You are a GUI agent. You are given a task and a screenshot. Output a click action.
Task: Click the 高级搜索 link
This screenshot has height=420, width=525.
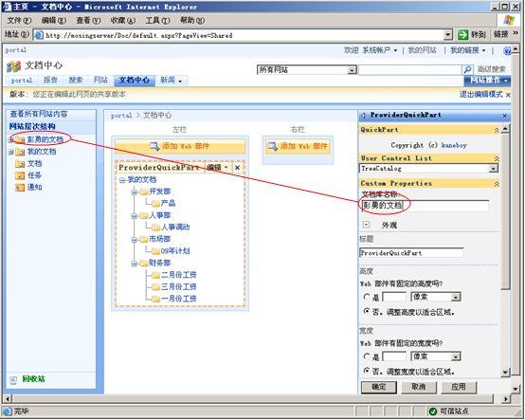(492, 69)
